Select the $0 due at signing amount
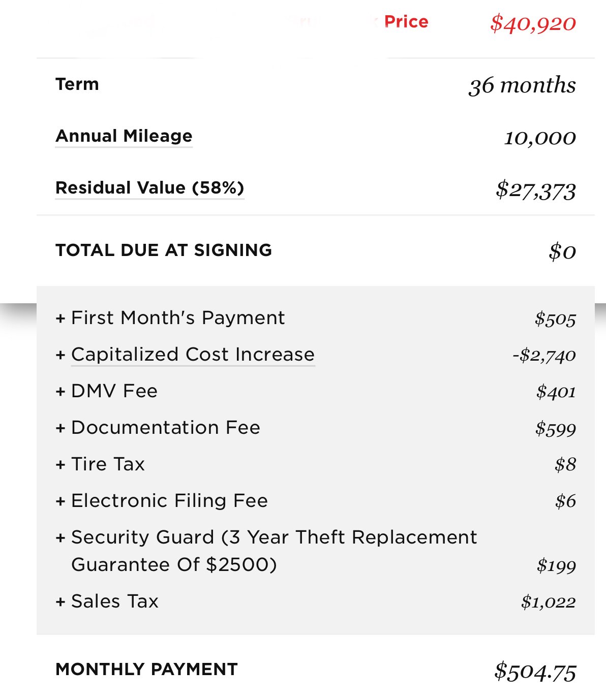This screenshot has width=606, height=700. point(562,251)
